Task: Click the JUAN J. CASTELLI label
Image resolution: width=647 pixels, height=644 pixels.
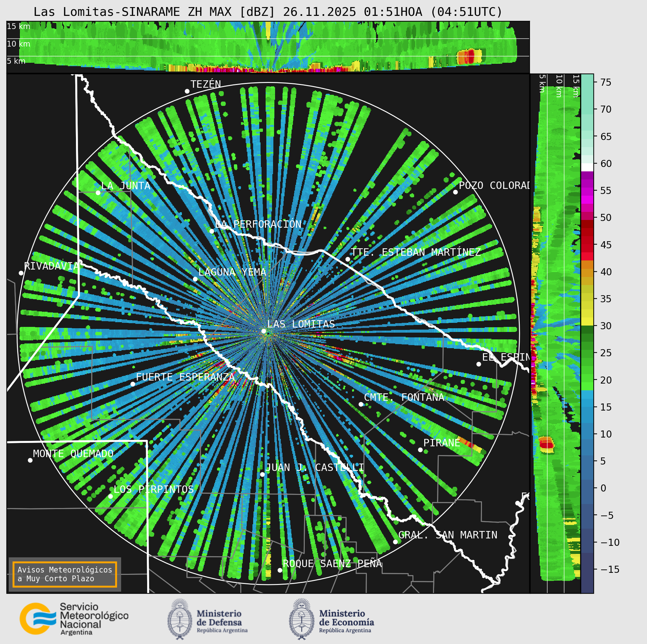Action: click(x=315, y=468)
